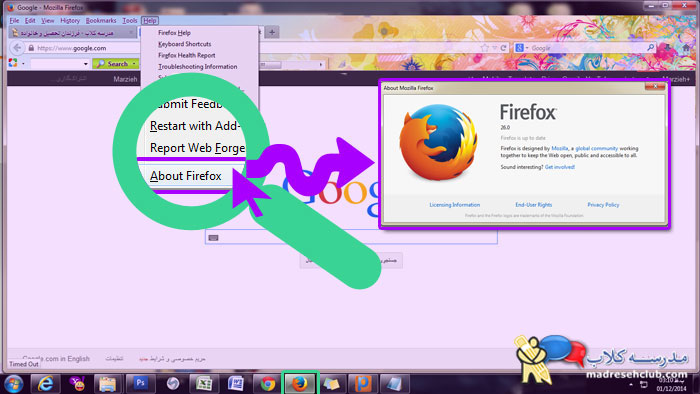
Task: Open Word from the taskbar
Action: tap(236, 384)
